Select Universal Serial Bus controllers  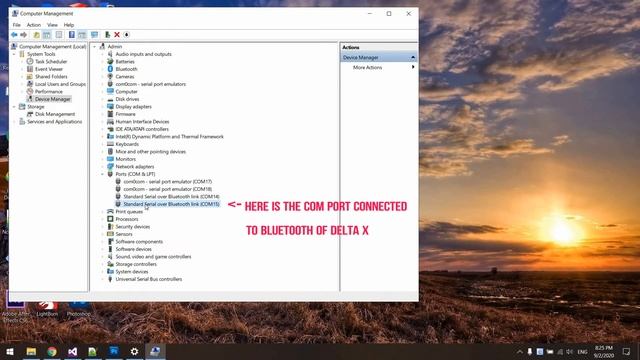coord(149,279)
